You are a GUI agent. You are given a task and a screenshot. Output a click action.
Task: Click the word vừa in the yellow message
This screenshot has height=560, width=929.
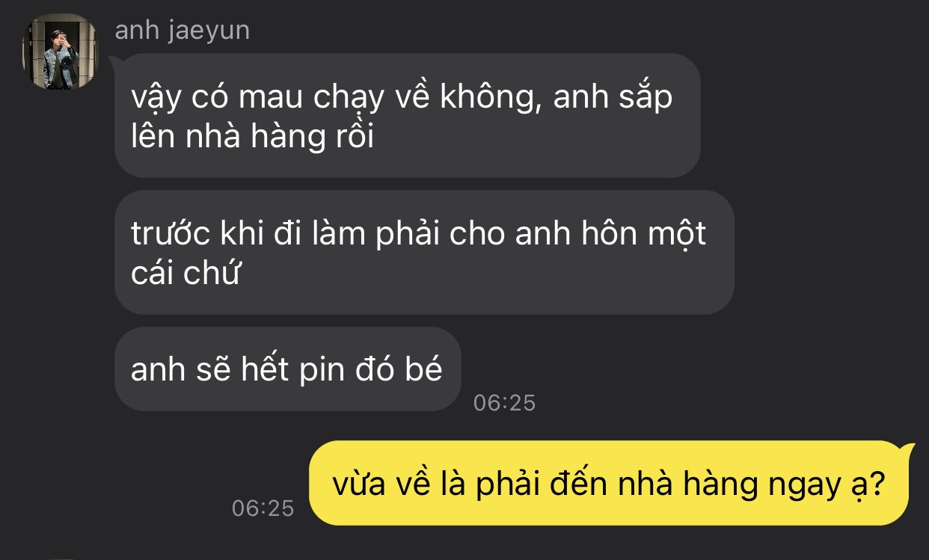(358, 485)
